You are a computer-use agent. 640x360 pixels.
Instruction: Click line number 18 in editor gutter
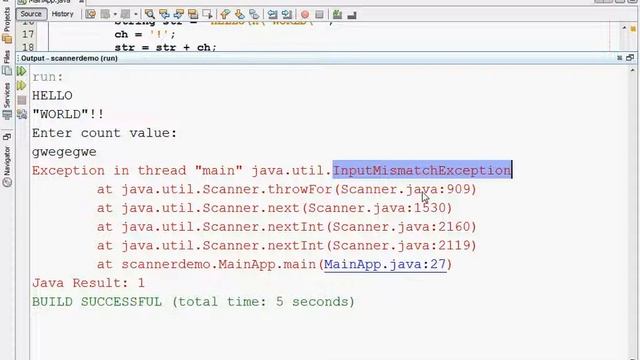tap(28, 47)
